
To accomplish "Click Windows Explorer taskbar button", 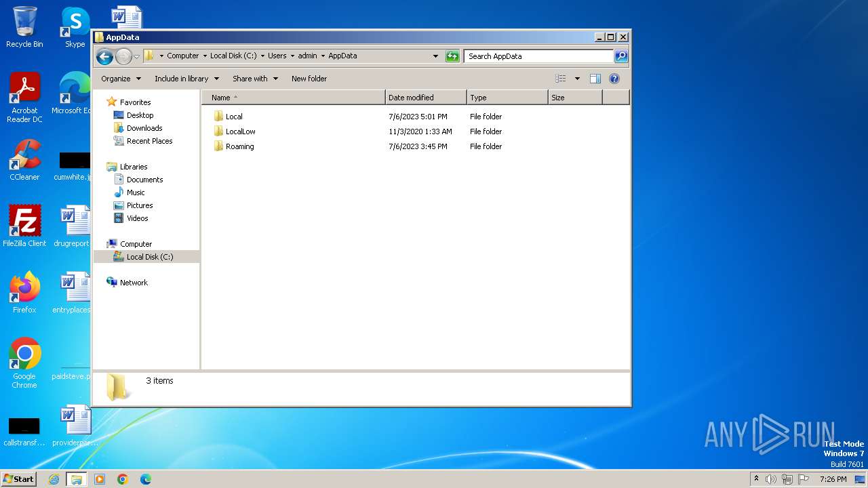I will (77, 479).
